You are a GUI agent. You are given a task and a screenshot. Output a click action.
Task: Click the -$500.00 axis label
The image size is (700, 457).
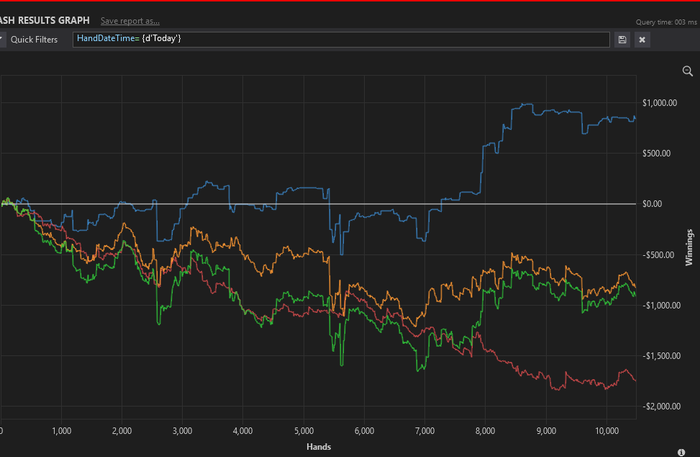(x=658, y=255)
